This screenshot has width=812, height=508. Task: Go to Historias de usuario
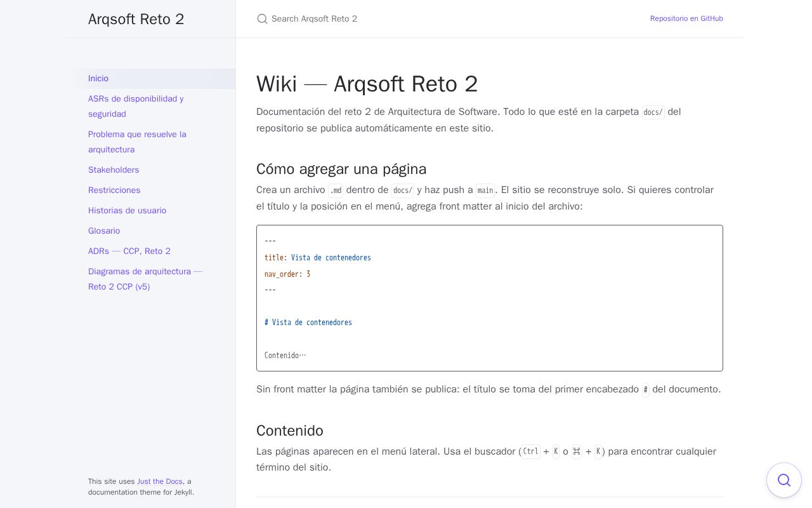pos(152,211)
